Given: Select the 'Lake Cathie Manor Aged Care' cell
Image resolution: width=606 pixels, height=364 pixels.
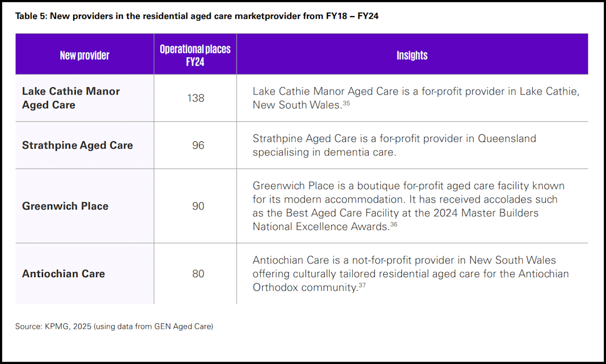Looking at the screenshot, I should 71,98.
